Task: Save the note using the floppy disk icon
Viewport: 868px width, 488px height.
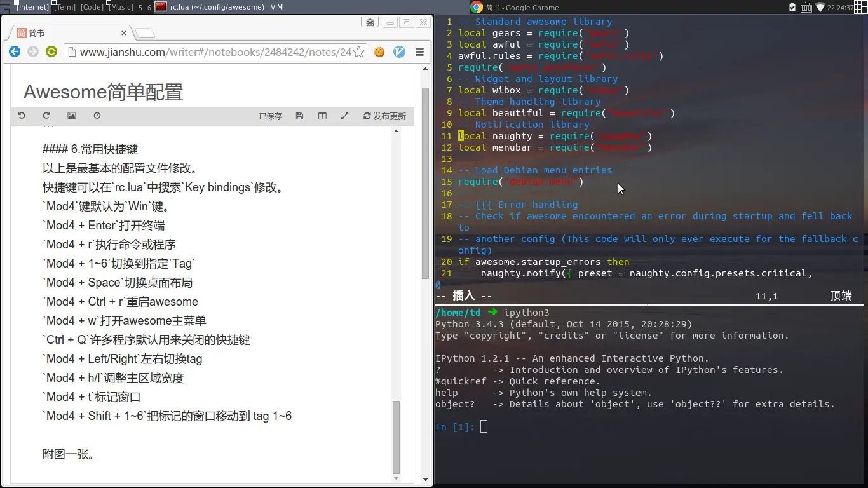Action: coord(299,116)
